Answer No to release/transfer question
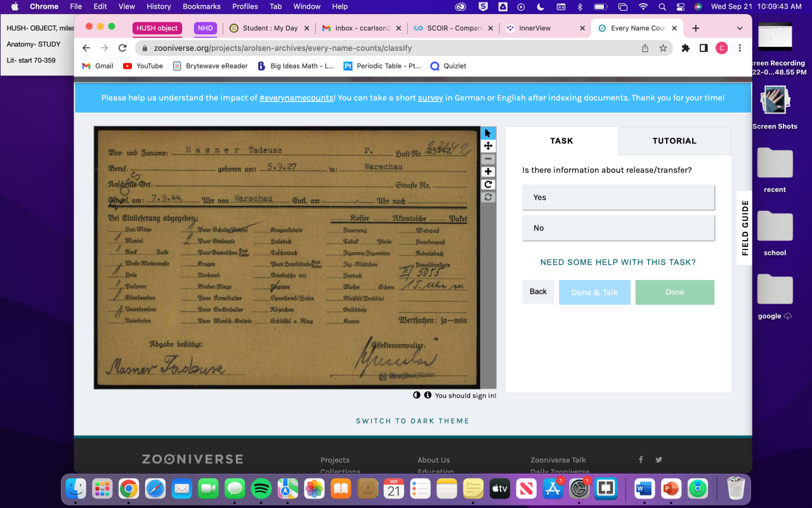Screen dimensions: 812x508 [619, 228]
